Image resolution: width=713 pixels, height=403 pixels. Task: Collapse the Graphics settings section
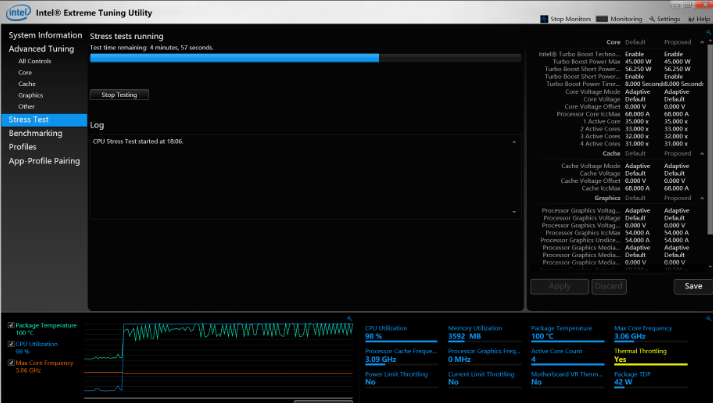click(x=702, y=198)
